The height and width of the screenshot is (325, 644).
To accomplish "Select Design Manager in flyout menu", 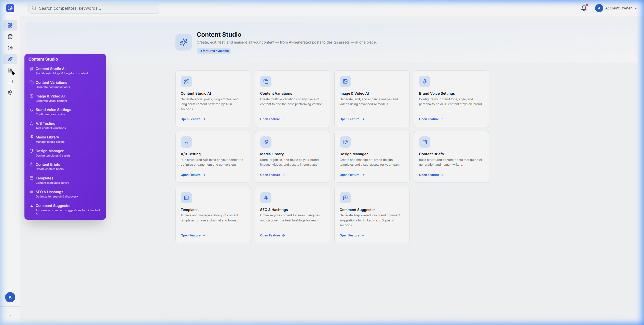I will (65, 153).
